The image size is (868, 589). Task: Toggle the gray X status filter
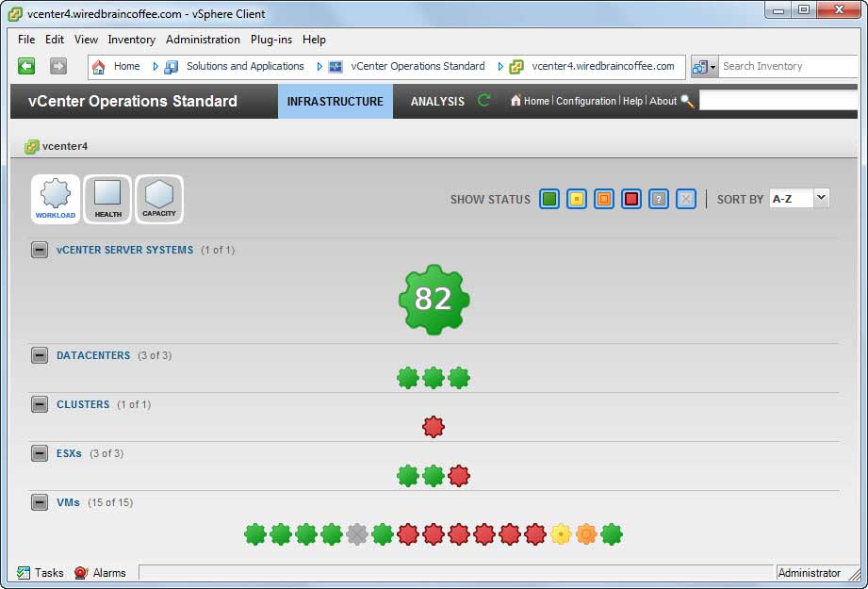[686, 199]
